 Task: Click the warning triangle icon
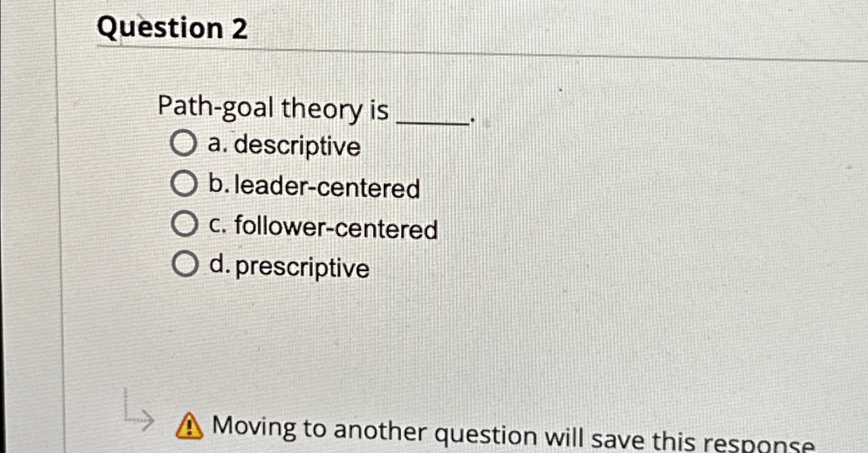tap(189, 426)
